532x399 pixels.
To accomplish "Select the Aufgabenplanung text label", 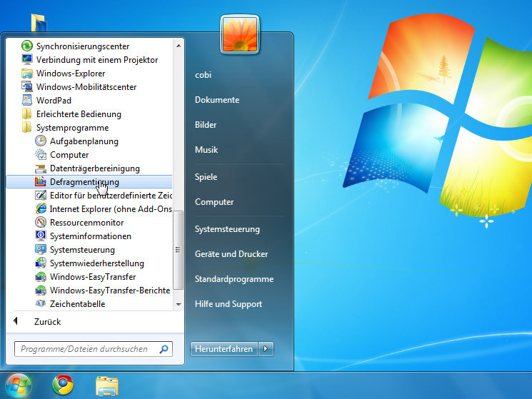I will [84, 141].
